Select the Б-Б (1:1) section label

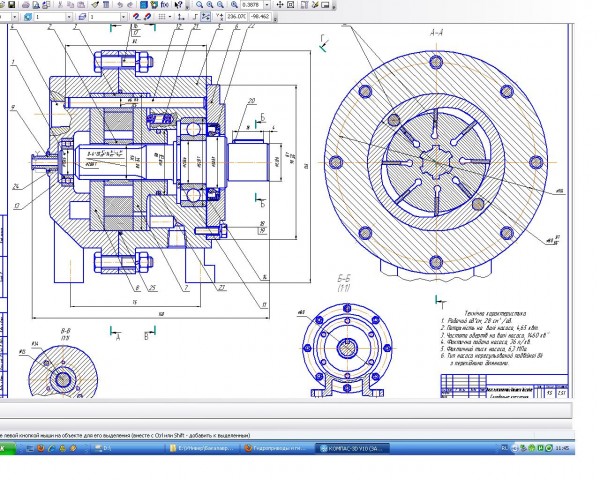344,283
